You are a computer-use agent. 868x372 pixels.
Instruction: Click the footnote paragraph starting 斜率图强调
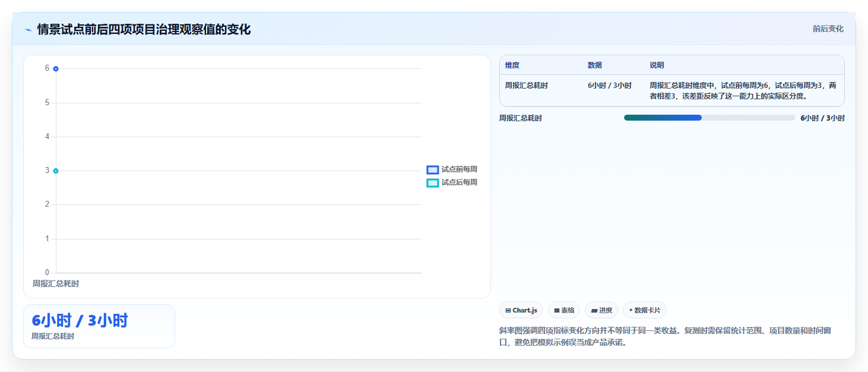tap(665, 336)
